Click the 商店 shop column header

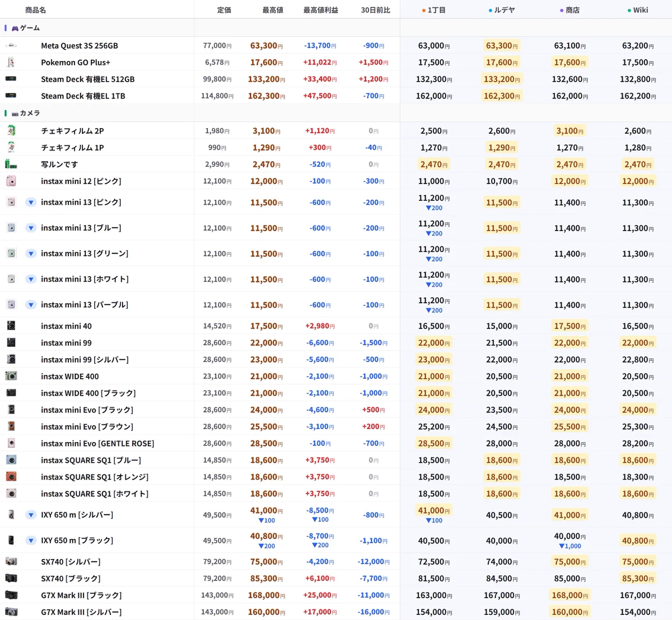[570, 10]
